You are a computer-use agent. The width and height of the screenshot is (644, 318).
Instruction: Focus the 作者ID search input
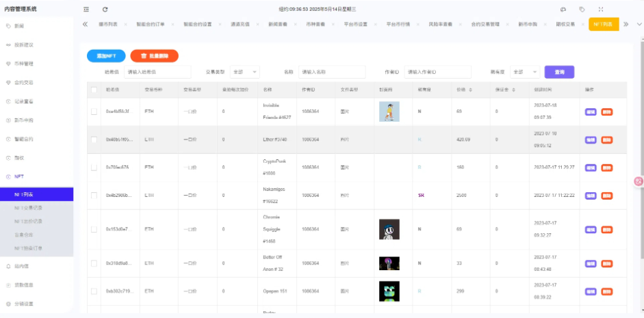[x=438, y=72]
